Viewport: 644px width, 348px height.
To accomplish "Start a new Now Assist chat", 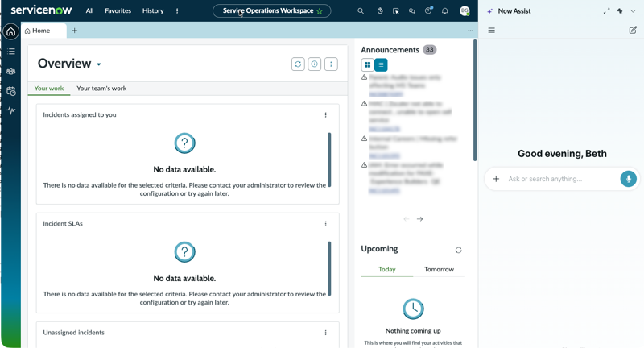I will click(633, 30).
